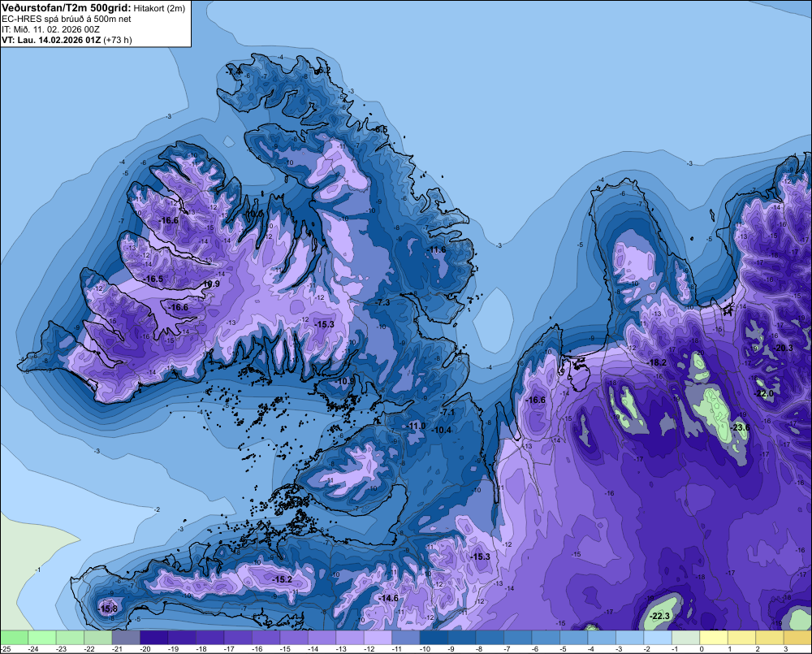Image resolution: width=812 pixels, height=654 pixels.
Task: Click the -20.3 temperature reading on the map
Action: coord(783,348)
